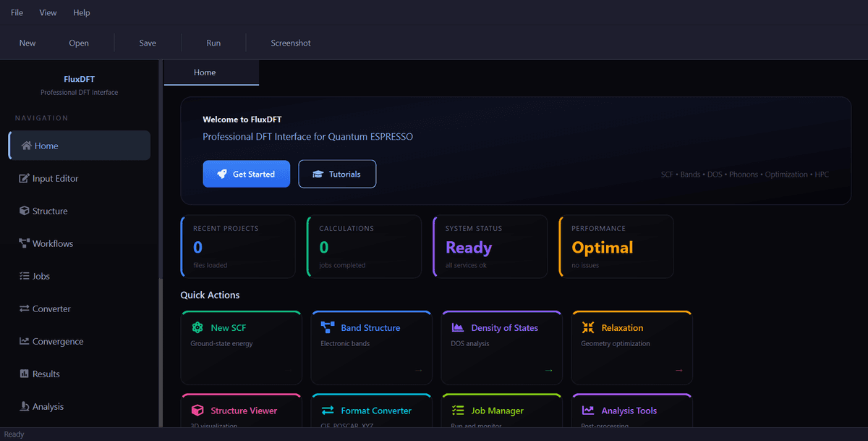
Task: Click the Results icon in sidebar
Action: 24,374
